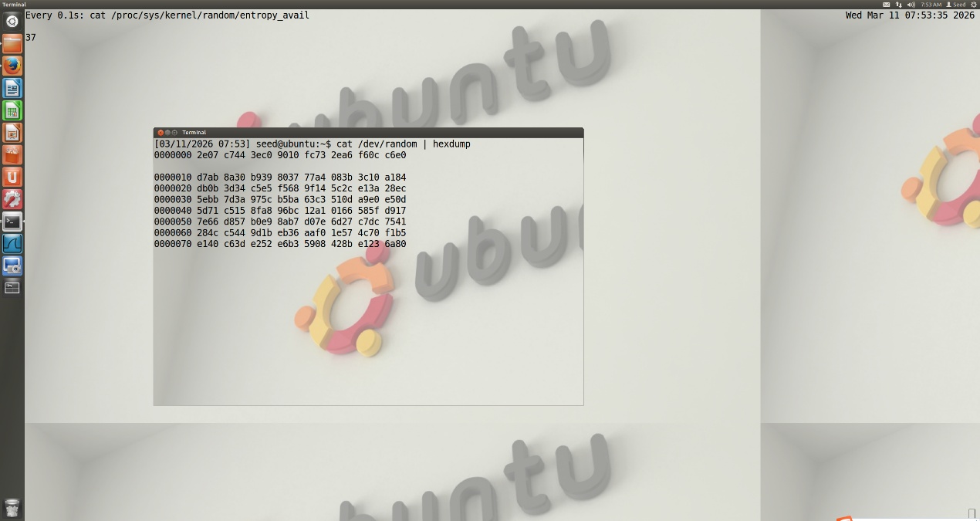This screenshot has height=521, width=980.
Task: Switch to Terminal in the launcher
Action: coord(12,222)
